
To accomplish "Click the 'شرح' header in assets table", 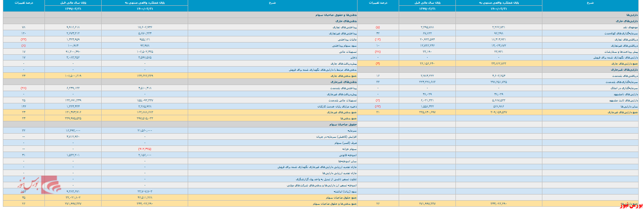I will click(x=590, y=3).
